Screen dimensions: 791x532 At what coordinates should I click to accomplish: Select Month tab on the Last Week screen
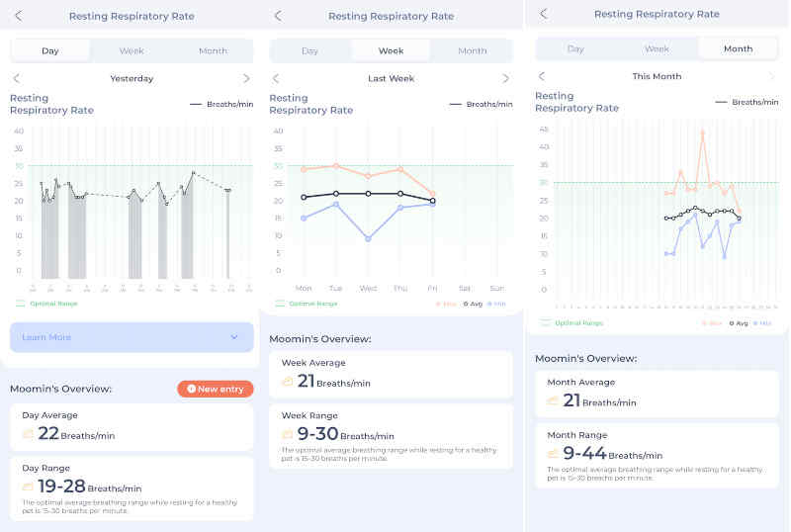pyautogui.click(x=472, y=50)
